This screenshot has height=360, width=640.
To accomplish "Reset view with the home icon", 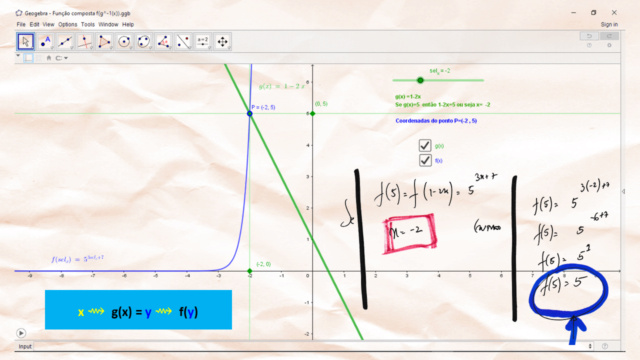I will [49, 58].
